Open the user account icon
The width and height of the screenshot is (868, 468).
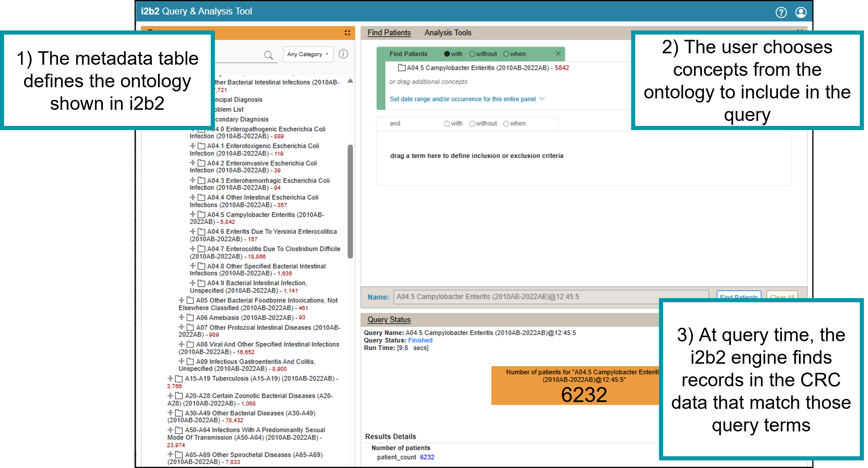[x=801, y=13]
